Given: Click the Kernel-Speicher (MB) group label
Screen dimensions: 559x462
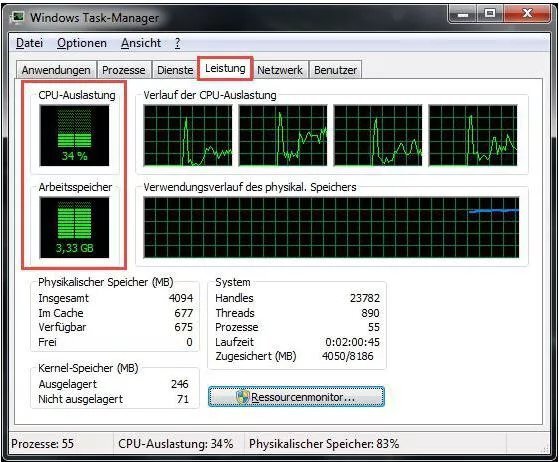Looking at the screenshot, I should (88, 368).
